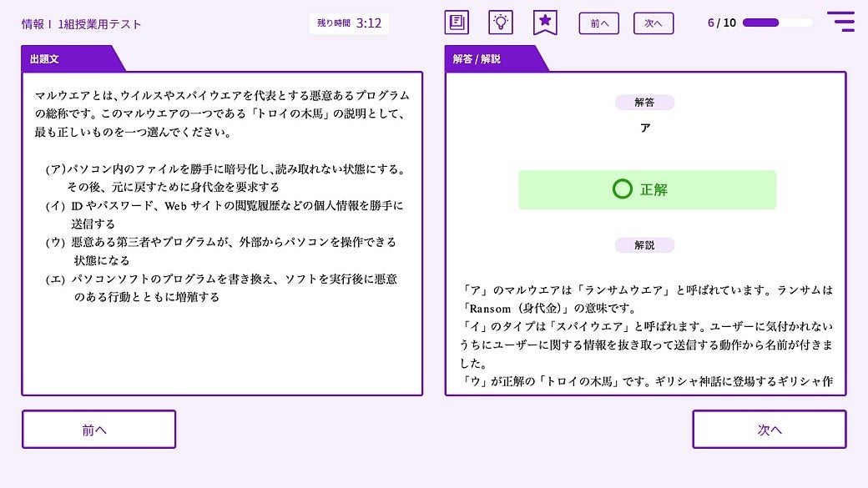Show a hint with the lightbulb icon

[501, 23]
